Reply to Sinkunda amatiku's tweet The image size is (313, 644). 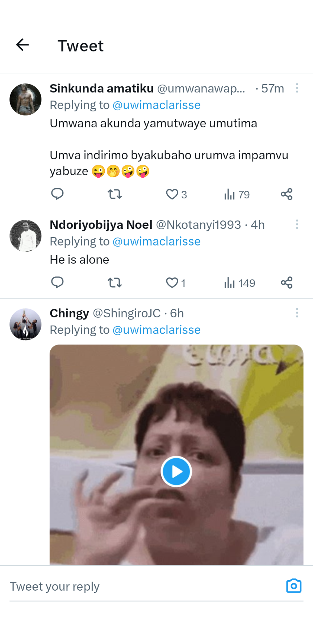click(x=57, y=194)
